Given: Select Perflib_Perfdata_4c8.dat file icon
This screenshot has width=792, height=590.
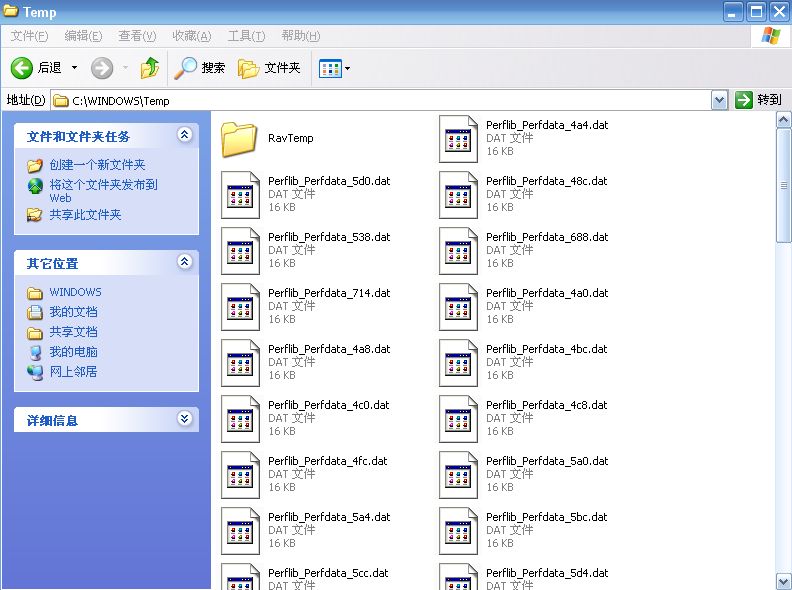Looking at the screenshot, I should pyautogui.click(x=458, y=419).
